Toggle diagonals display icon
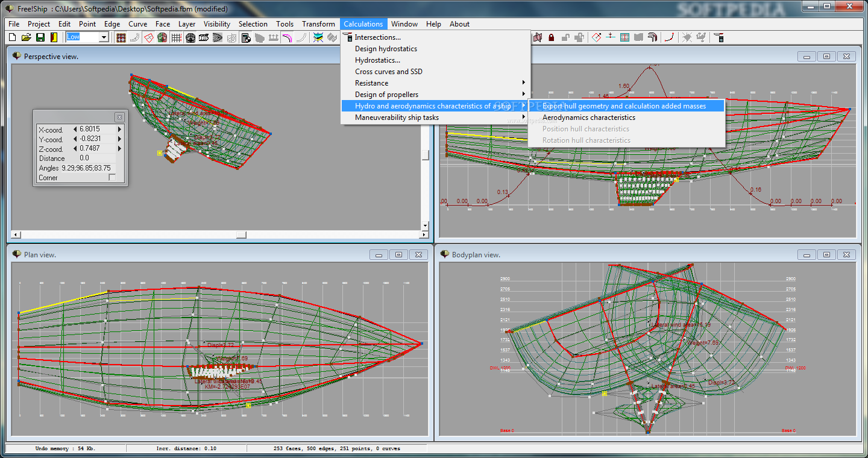 [x=231, y=37]
